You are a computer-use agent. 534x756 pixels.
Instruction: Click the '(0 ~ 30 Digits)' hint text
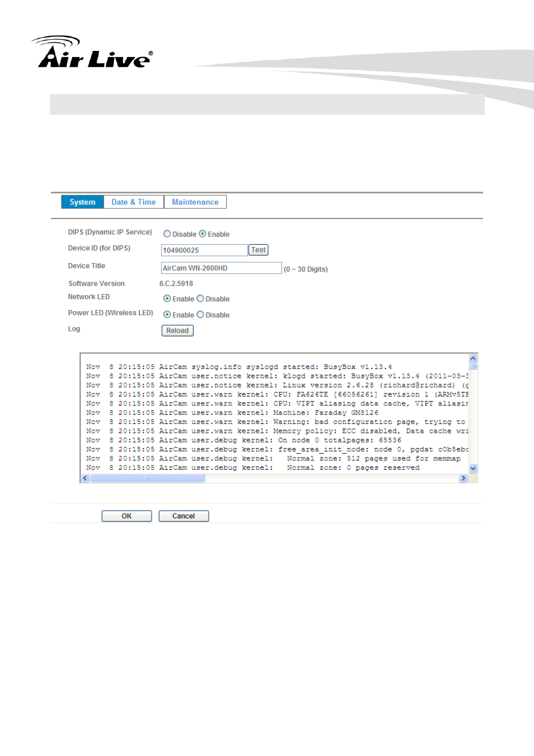tap(306, 269)
